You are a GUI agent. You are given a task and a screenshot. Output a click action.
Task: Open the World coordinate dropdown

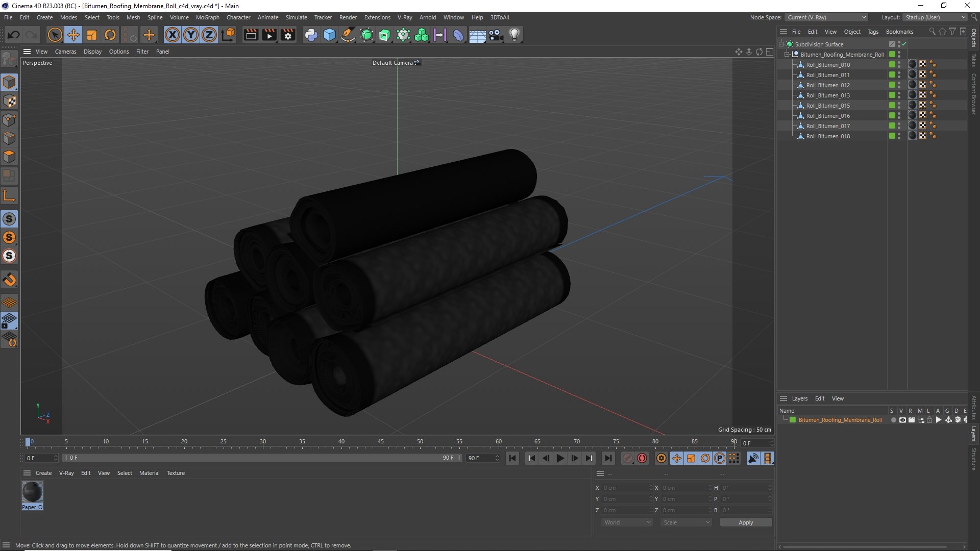pos(627,522)
